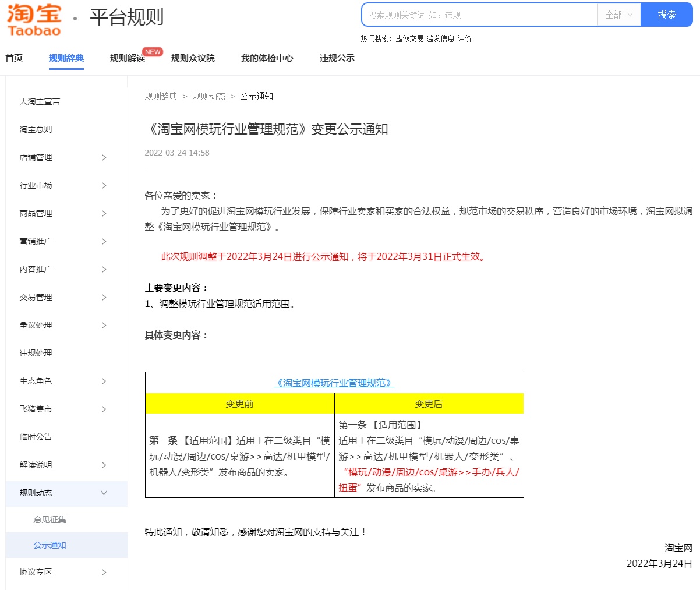This screenshot has height=590, width=700.
Task: Click breadcrumb 规则动态
Action: click(209, 96)
